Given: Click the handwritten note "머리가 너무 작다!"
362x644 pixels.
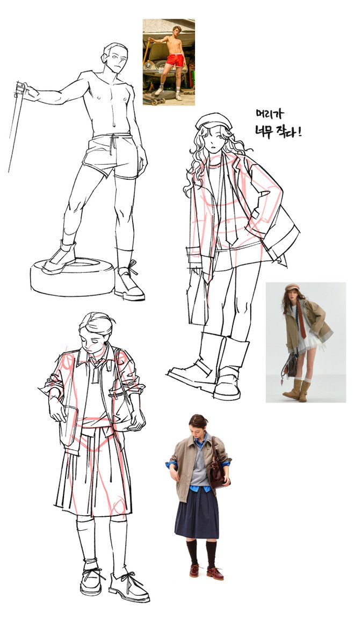Looking at the screenshot, I should point(278,123).
